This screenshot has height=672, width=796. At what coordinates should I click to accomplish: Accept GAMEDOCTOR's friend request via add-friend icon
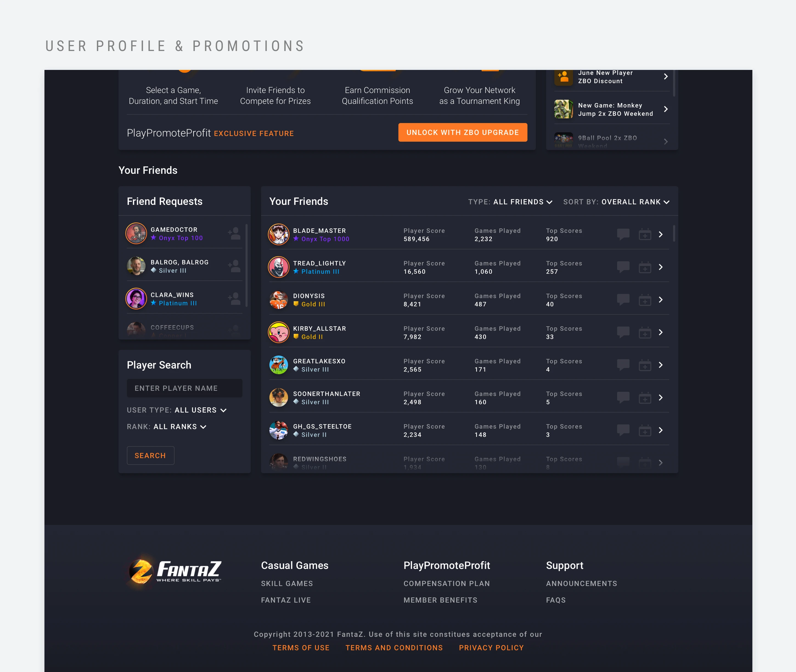pos(234,233)
